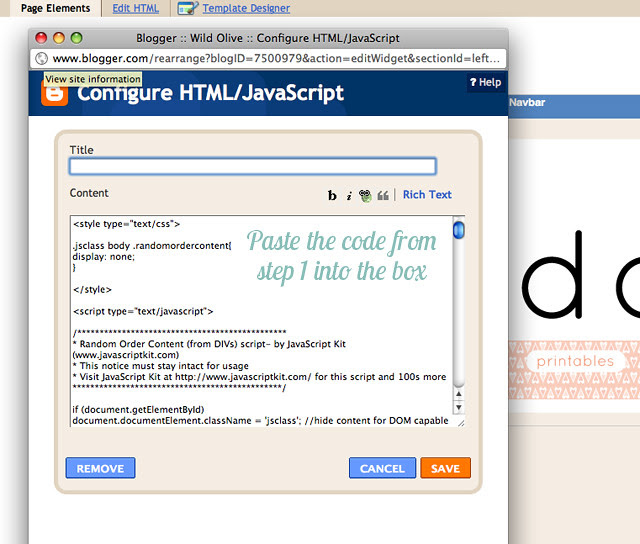
Task: Save the HTML/JavaScript widget
Action: (445, 468)
